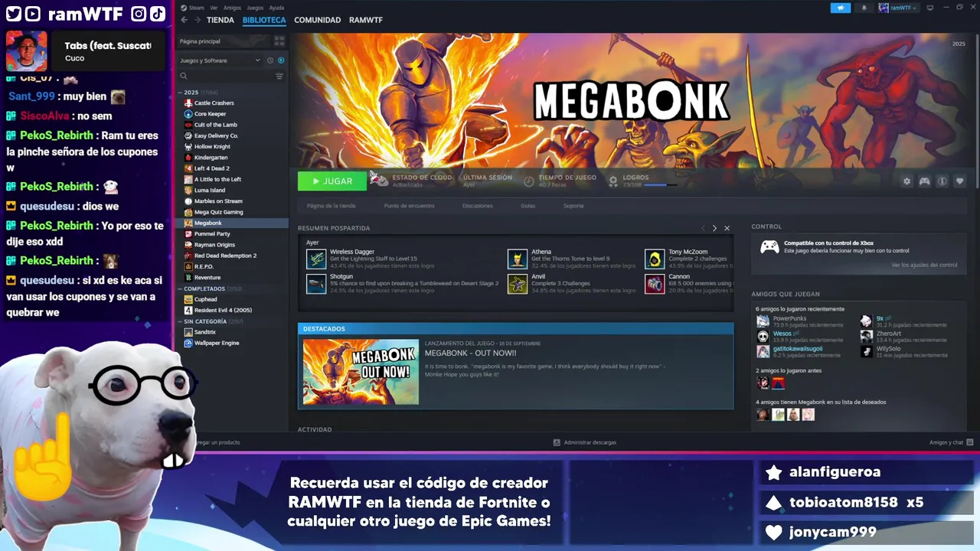Toggle the ready-to-play filter icon

[x=281, y=60]
